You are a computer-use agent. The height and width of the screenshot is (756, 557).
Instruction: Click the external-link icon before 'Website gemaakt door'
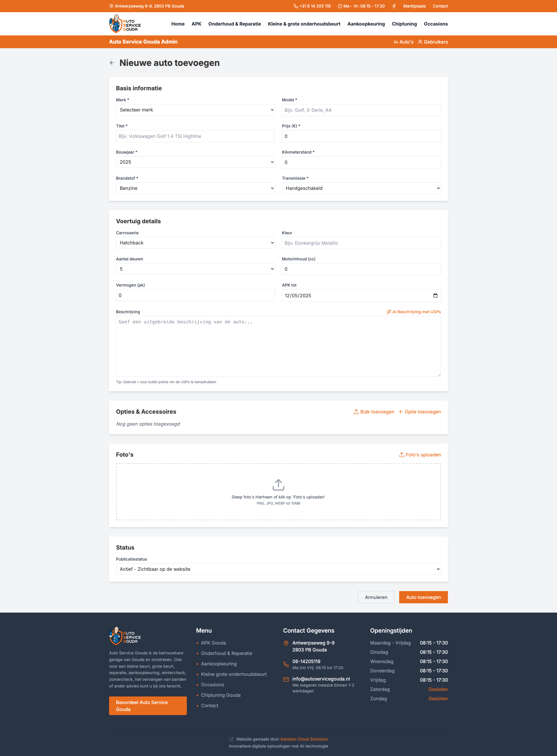231,739
